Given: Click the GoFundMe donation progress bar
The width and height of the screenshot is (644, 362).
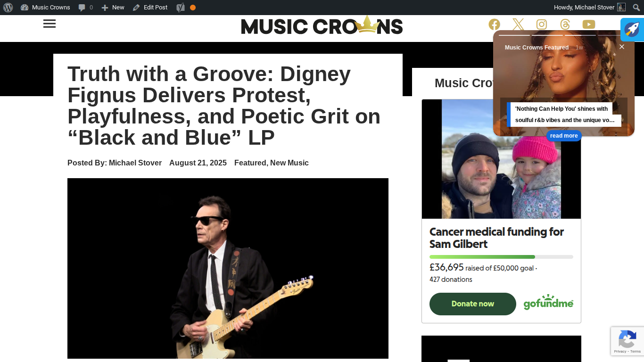Looking at the screenshot, I should 501,257.
